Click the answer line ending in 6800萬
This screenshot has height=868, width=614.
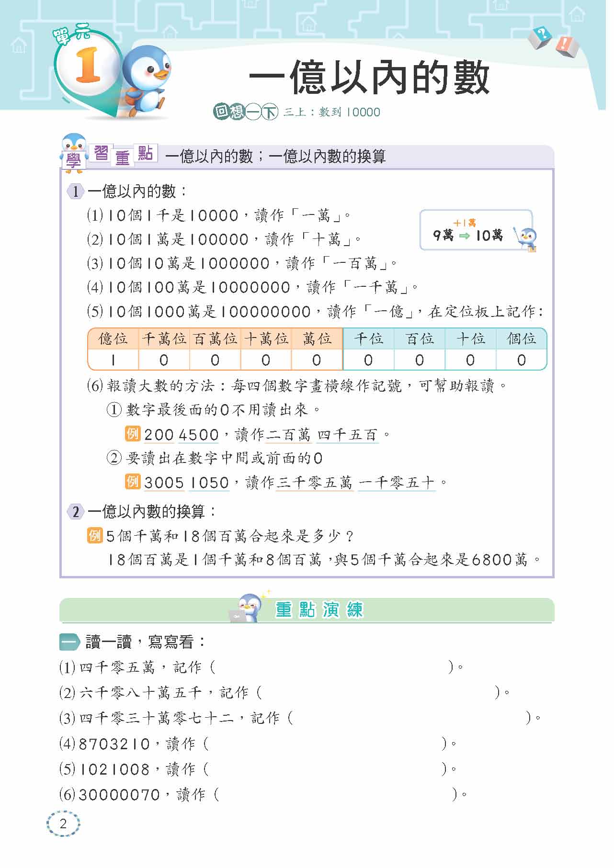324,559
